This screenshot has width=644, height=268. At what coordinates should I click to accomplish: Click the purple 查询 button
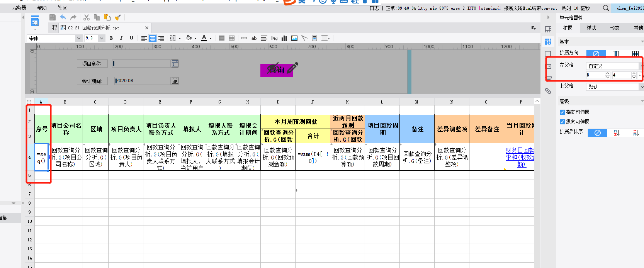277,70
